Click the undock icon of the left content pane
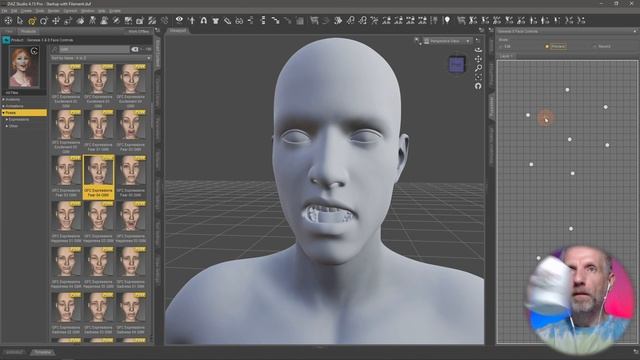 point(158,31)
